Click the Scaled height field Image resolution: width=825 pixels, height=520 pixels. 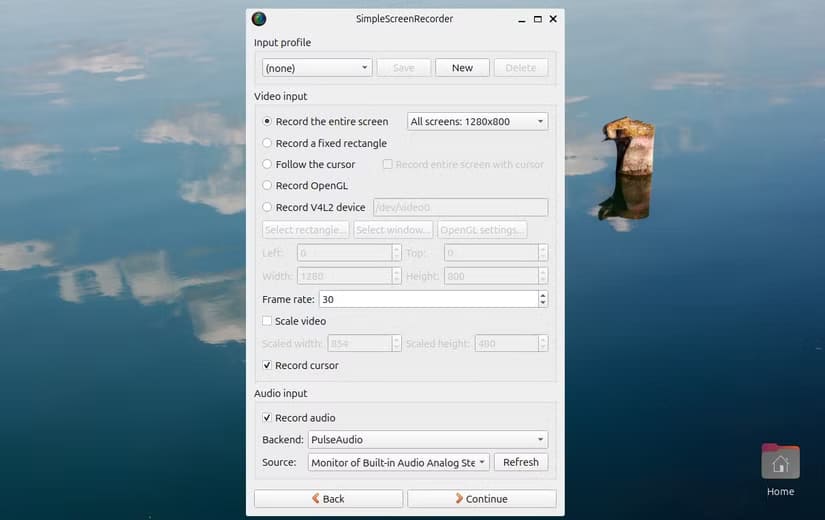click(x=507, y=344)
